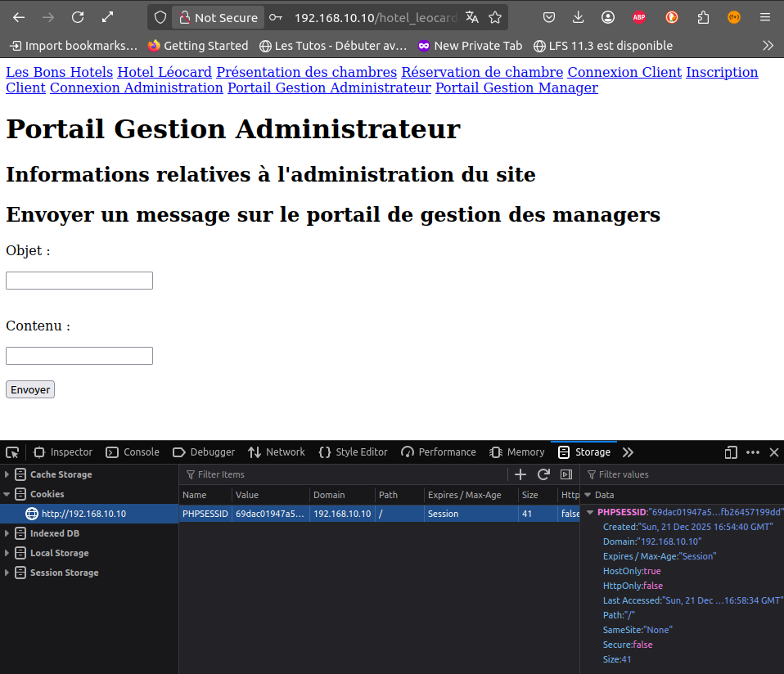Expand the Local Storage tree node

[x=7, y=553]
